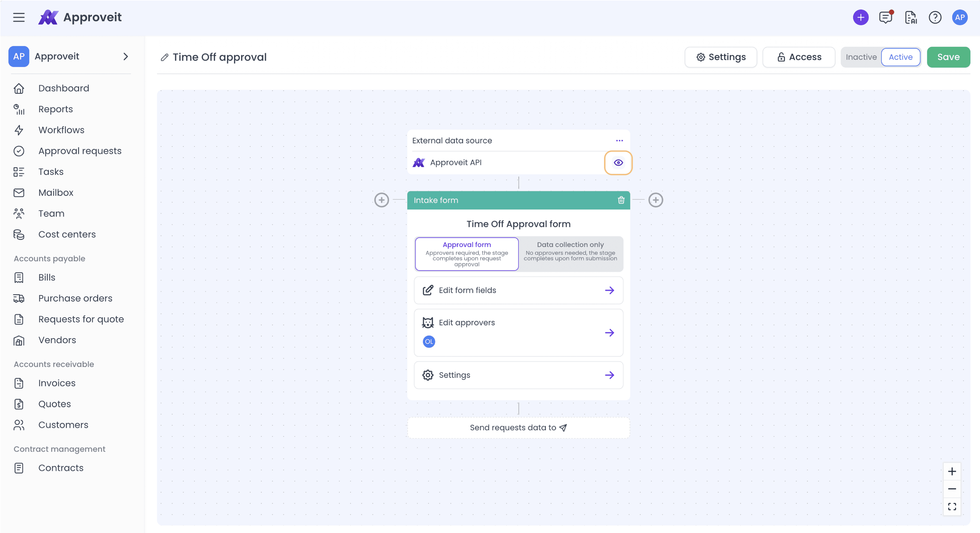The height and width of the screenshot is (533, 980).
Task: Click the Edit approvers label
Action: click(466, 323)
